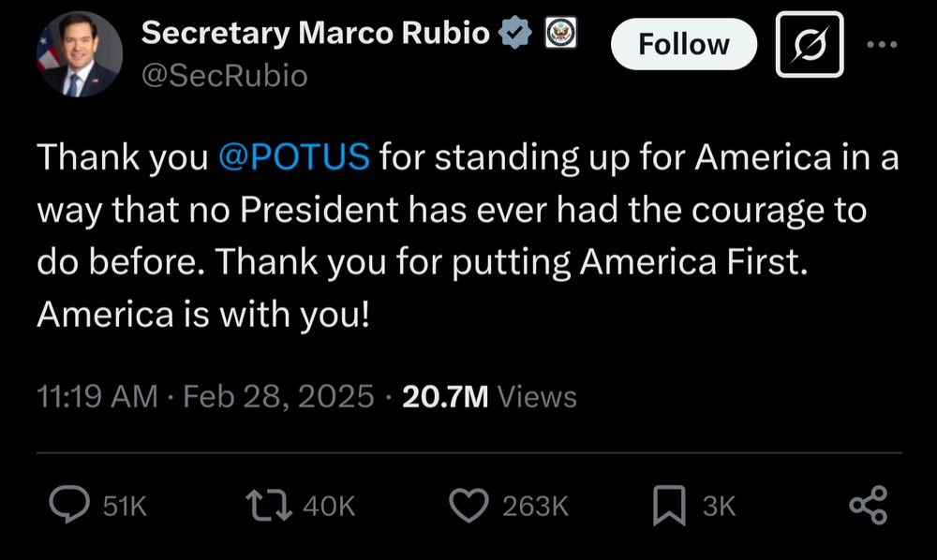Toggle follow state for @SecRubio
Screen dimensions: 937x560
[684, 43]
